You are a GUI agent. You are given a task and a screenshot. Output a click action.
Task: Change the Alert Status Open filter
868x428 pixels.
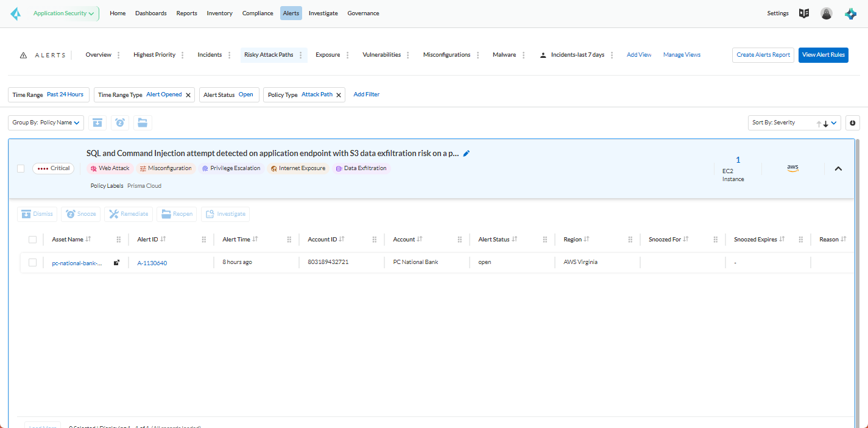click(x=229, y=95)
